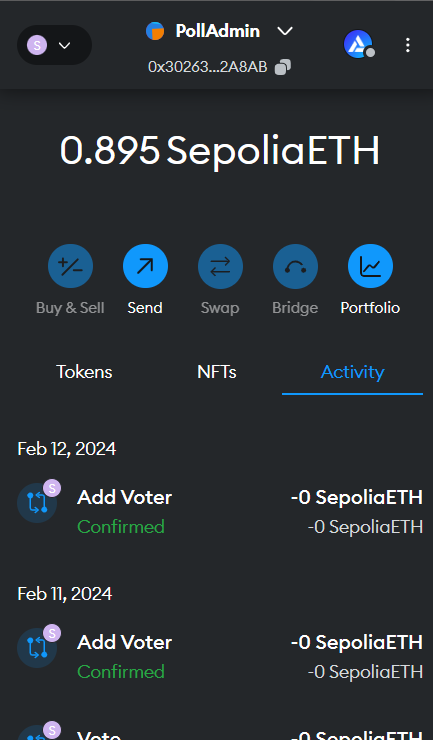The width and height of the screenshot is (433, 740).
Task: Switch to the NFTs tab
Action: (x=217, y=372)
